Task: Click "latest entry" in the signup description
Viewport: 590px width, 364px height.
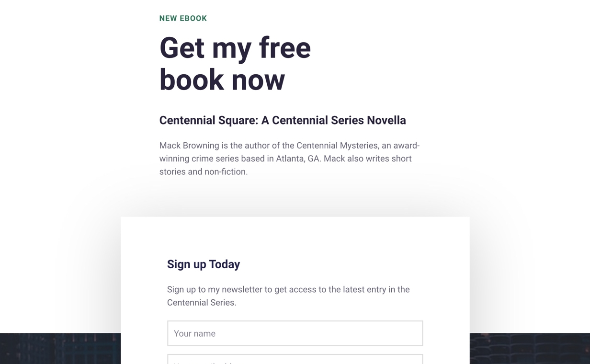Action: tap(365, 289)
